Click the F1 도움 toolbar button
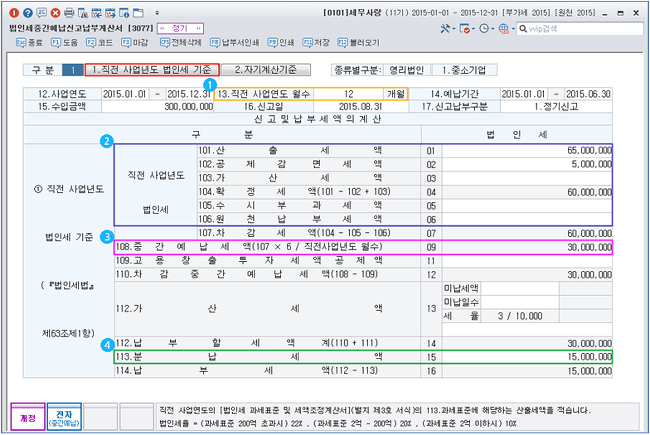Image resolution: width=650 pixels, height=435 pixels. click(x=64, y=43)
